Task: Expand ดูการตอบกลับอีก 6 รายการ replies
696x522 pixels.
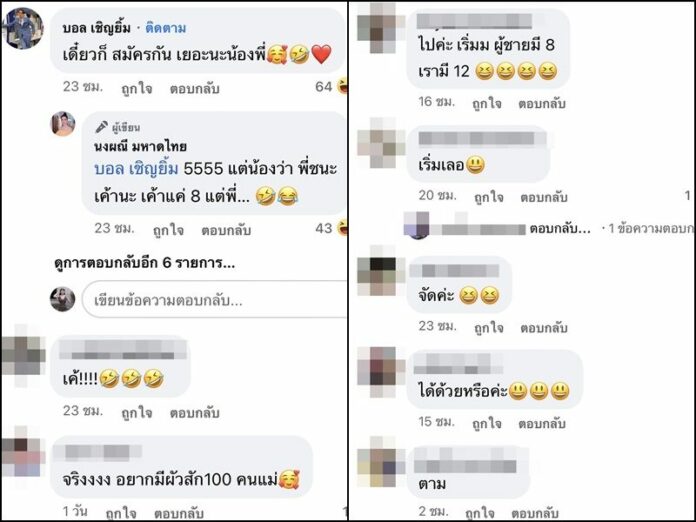Action: [x=145, y=263]
